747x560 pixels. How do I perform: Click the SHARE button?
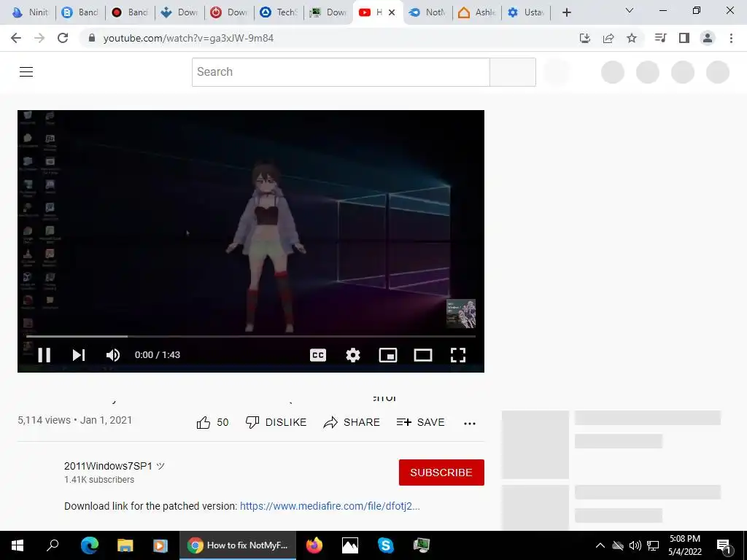tap(352, 422)
